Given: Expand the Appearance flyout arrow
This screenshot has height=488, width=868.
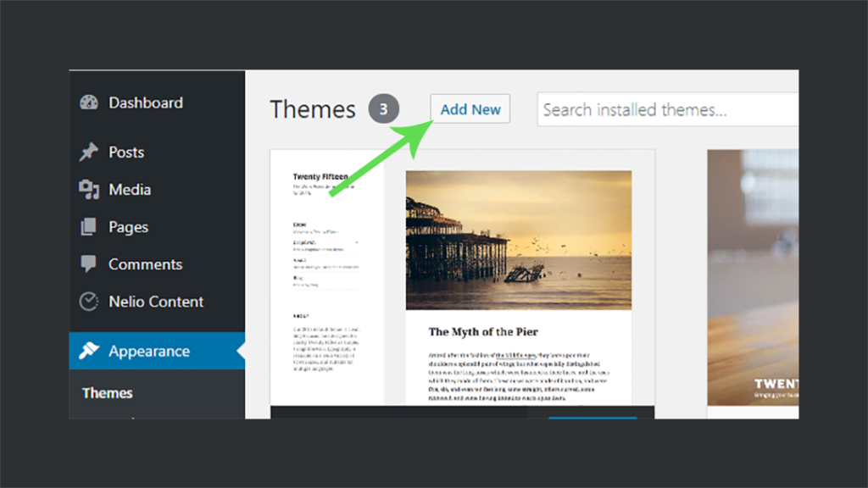Looking at the screenshot, I should (240, 351).
